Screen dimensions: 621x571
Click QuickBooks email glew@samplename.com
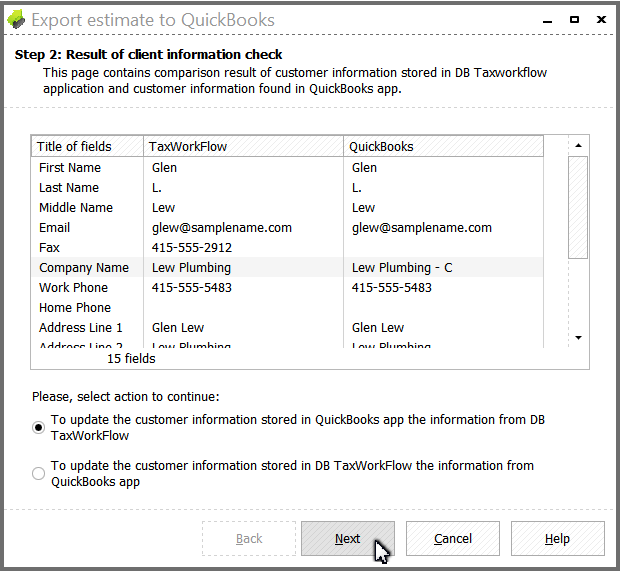coord(422,228)
